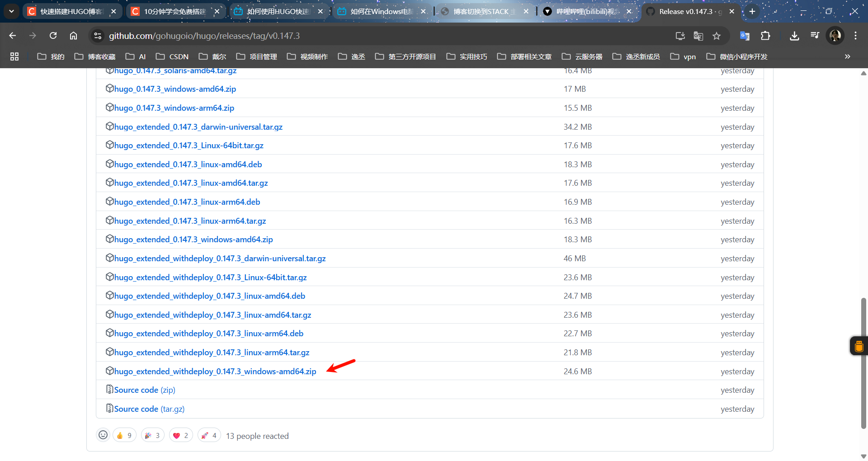This screenshot has height=461, width=868.
Task: Click the browser back arrow
Action: coord(12,36)
